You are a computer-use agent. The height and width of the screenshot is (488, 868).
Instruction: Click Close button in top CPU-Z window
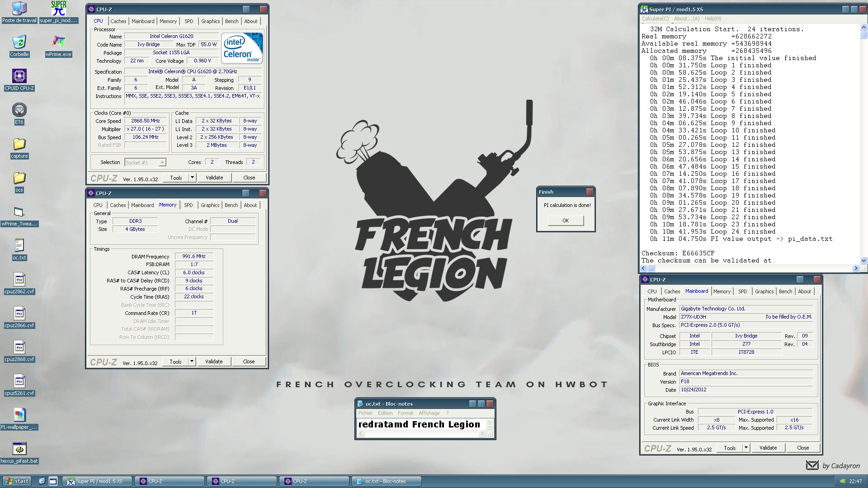pyautogui.click(x=250, y=178)
